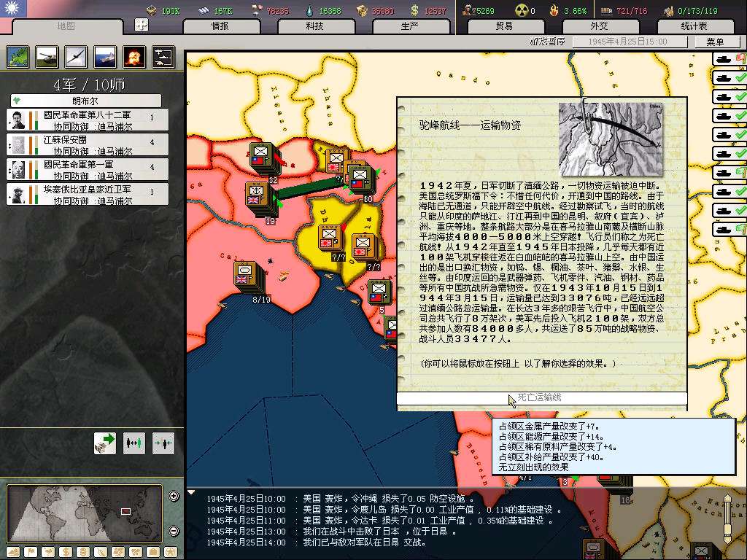The width and height of the screenshot is (747, 560).
Task: Expand the message log with the triangle arrow
Action: 191,493
